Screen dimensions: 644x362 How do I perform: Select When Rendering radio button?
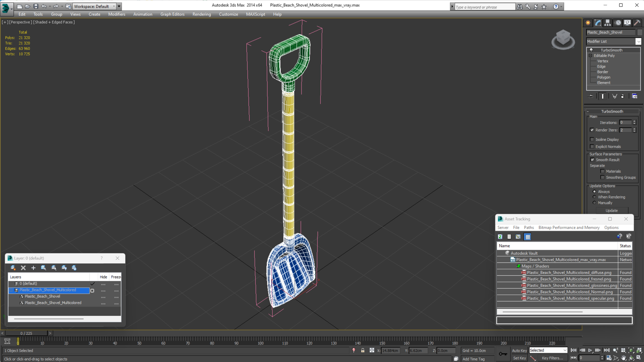(x=594, y=197)
